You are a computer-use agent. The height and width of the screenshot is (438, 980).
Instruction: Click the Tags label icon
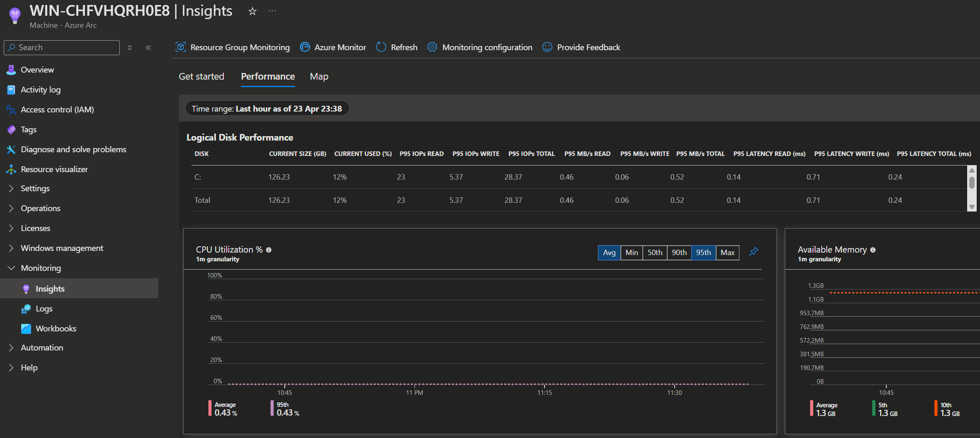11,129
